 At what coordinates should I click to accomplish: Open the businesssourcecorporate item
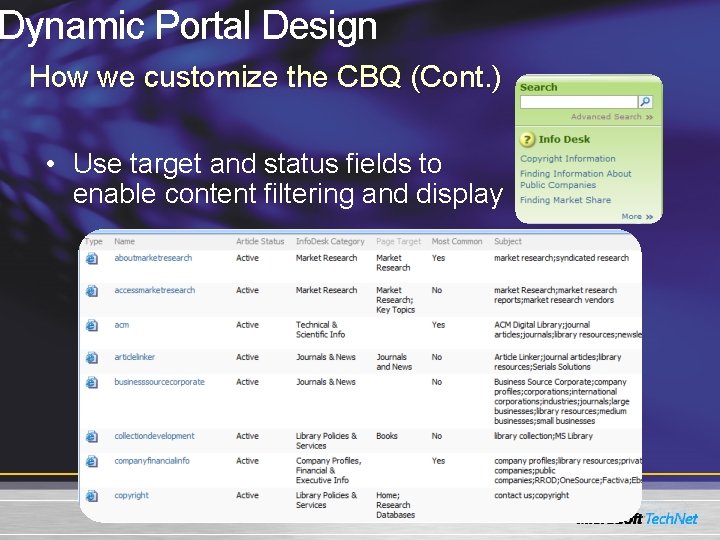click(159, 382)
